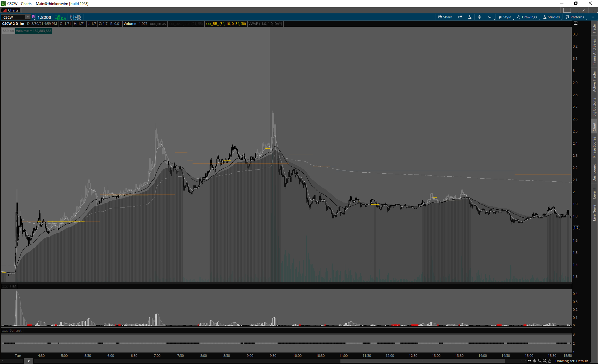Click the zoom in magnifier icon
Image resolution: width=598 pixels, height=364 pixels.
[540, 361]
